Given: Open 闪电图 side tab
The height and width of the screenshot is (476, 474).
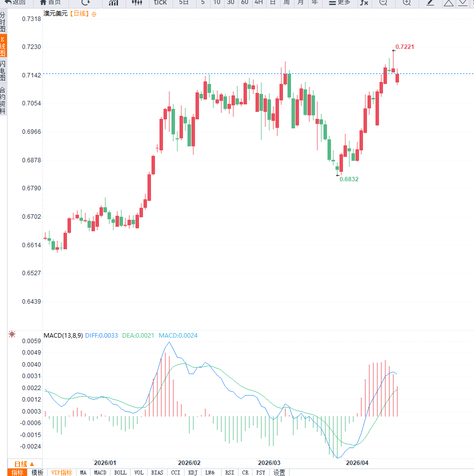Looking at the screenshot, I should pos(2,70).
